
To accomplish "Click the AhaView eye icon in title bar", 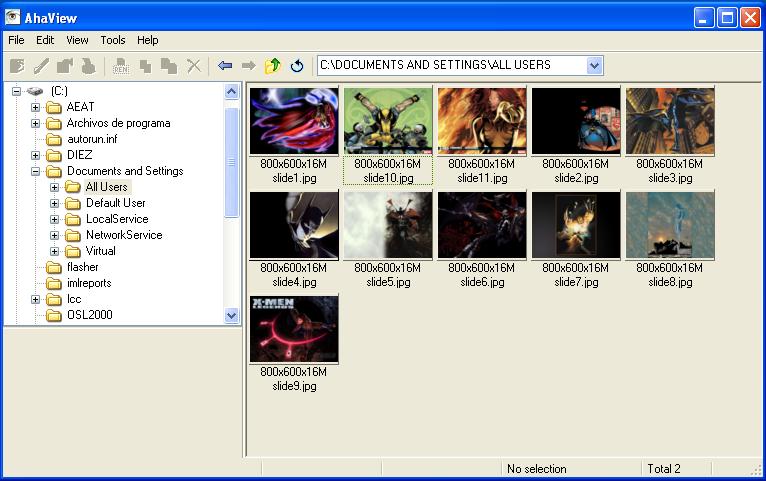I will (13, 17).
